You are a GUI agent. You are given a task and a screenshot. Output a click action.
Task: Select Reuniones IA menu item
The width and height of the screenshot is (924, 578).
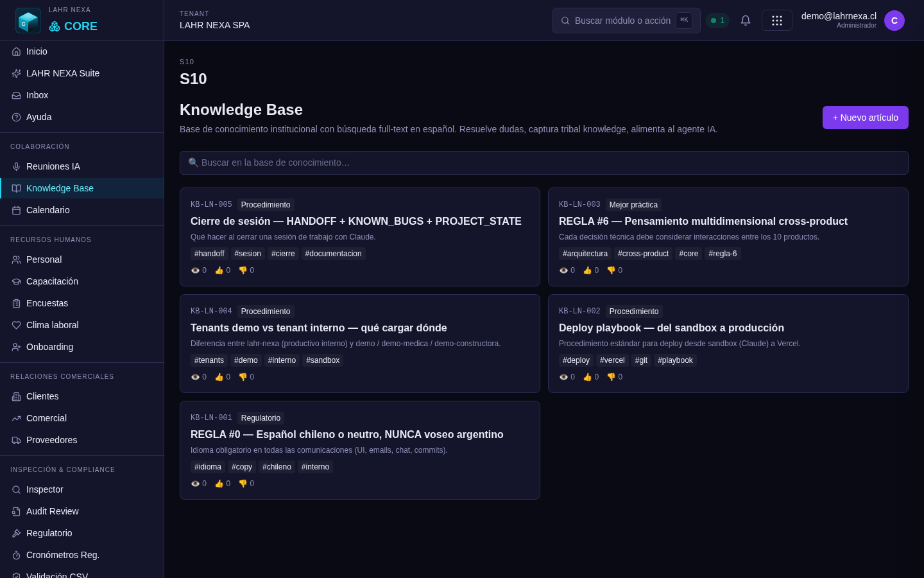[82, 166]
